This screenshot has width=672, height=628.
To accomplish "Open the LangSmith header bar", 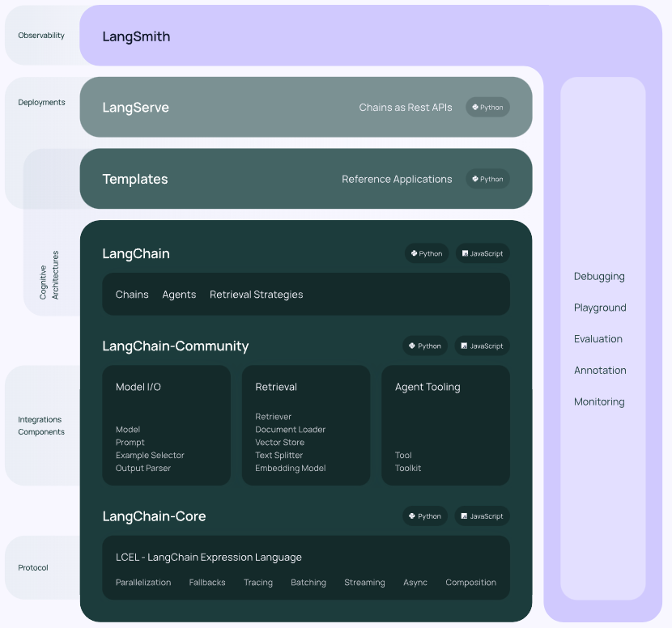I will (x=136, y=36).
